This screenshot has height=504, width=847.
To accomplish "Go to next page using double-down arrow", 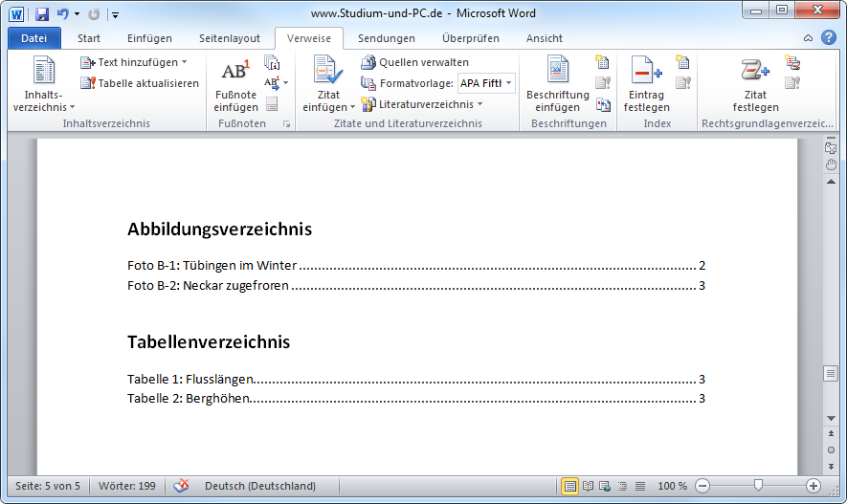I will tap(831, 467).
